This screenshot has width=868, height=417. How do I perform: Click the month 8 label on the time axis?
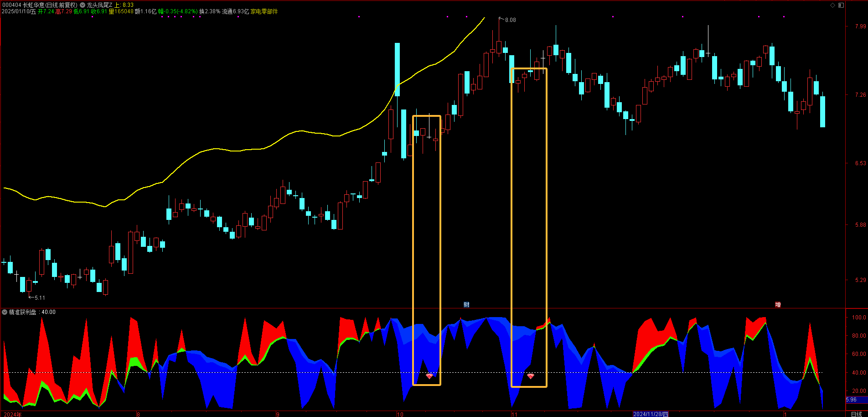138,414
